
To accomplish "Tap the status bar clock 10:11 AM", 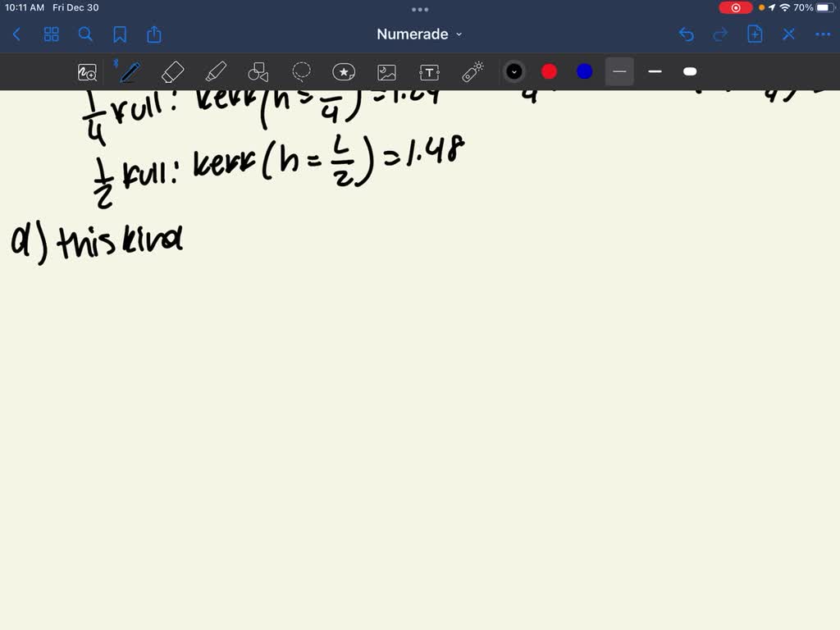I will click(25, 7).
